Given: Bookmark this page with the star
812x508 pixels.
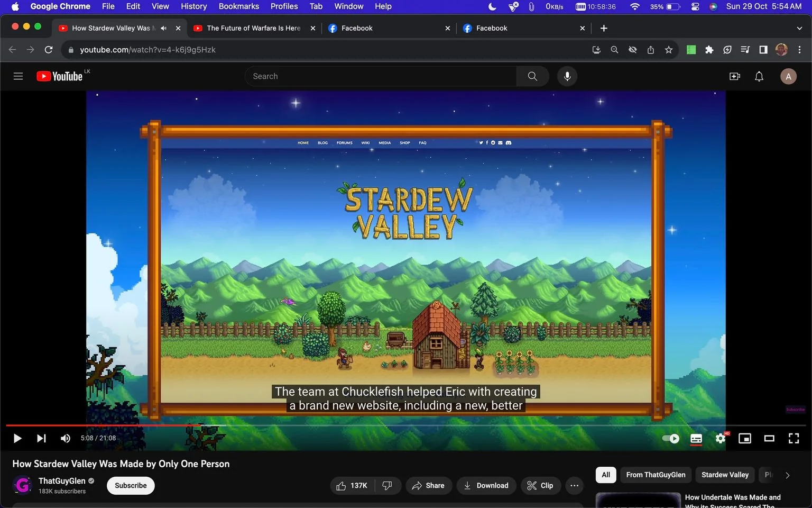Looking at the screenshot, I should (669, 50).
